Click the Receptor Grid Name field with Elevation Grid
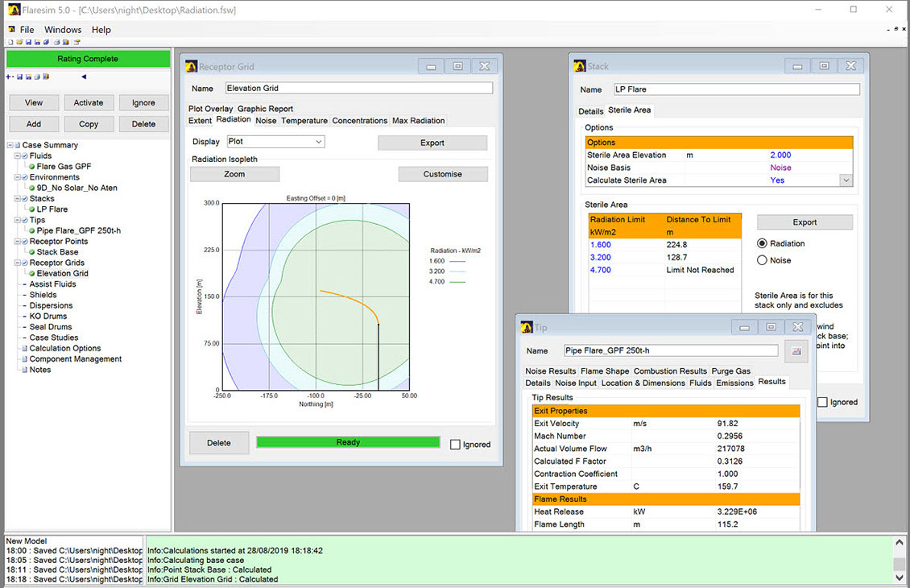This screenshot has height=588, width=910. point(358,89)
